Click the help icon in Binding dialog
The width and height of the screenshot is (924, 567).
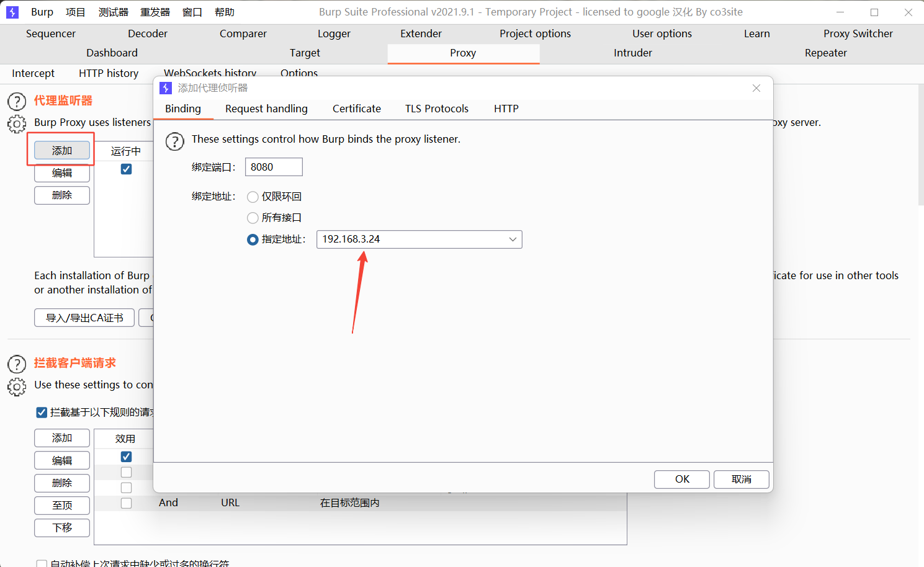(x=175, y=141)
